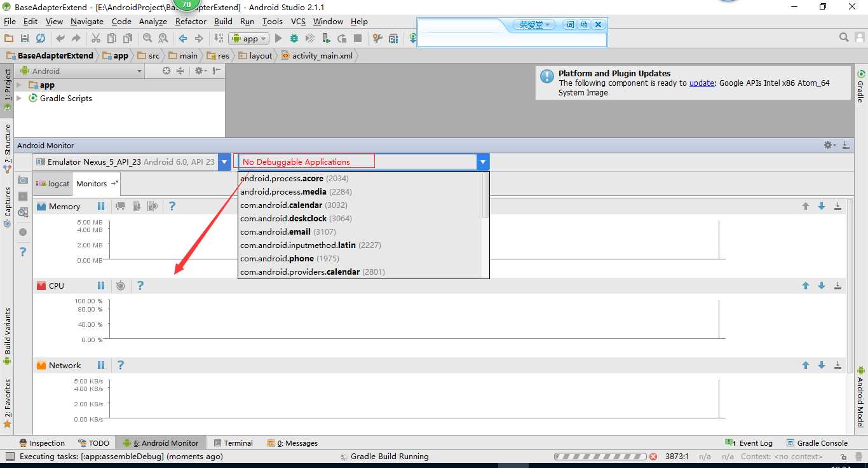Select com.android.deskclock process
Screen dimensions: 868x468
[x=360, y=218]
